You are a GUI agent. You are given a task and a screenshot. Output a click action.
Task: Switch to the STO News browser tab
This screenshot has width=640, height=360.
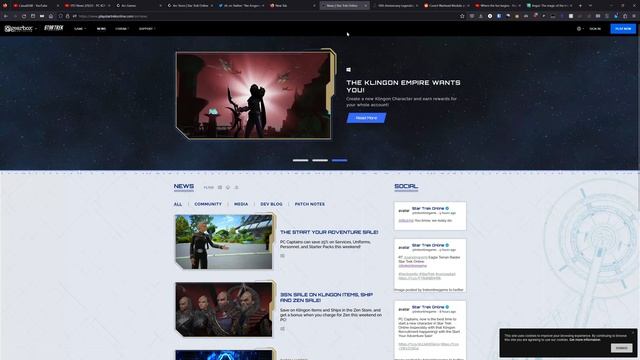point(87,6)
